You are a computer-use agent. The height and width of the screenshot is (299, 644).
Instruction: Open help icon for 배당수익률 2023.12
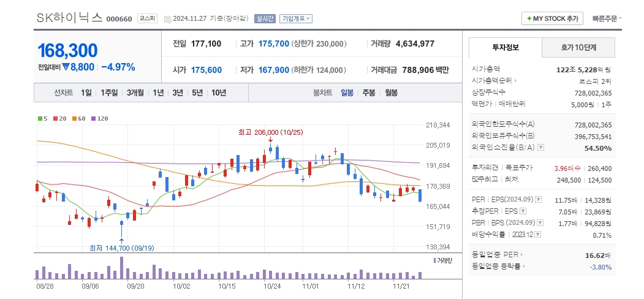tap(537, 235)
